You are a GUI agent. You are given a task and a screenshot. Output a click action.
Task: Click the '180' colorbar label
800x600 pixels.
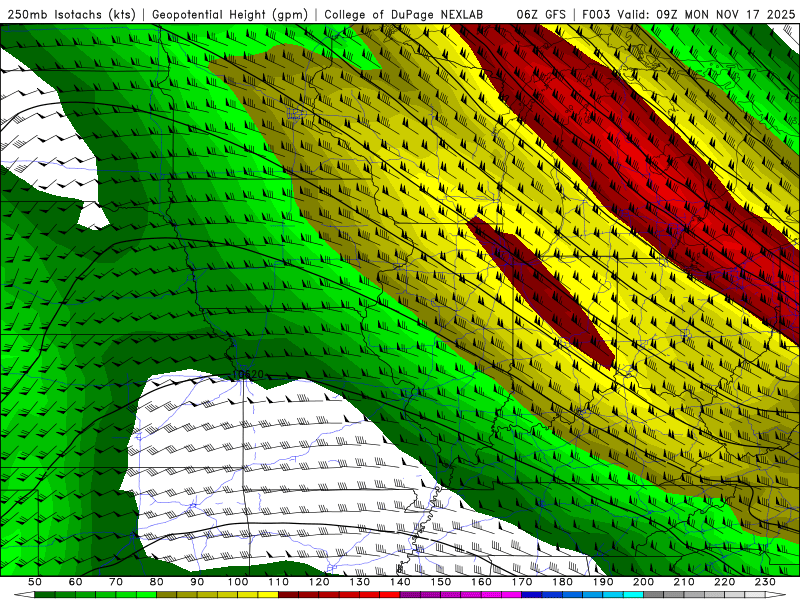click(x=562, y=582)
